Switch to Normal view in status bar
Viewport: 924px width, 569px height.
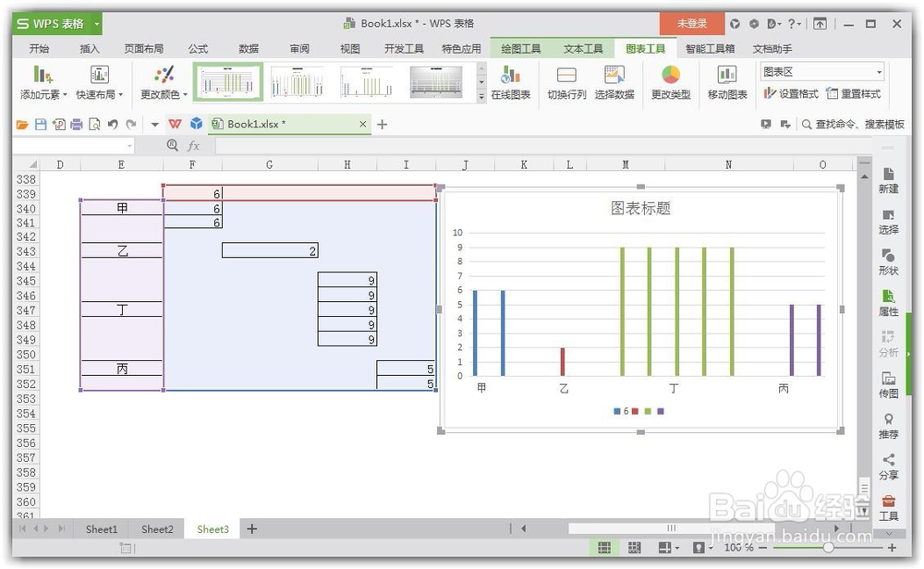coord(604,548)
